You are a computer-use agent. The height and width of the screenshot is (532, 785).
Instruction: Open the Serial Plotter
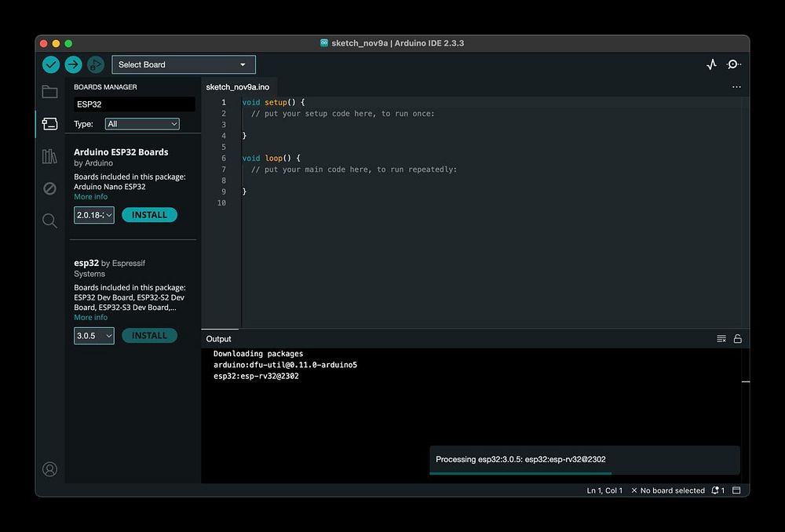click(711, 64)
